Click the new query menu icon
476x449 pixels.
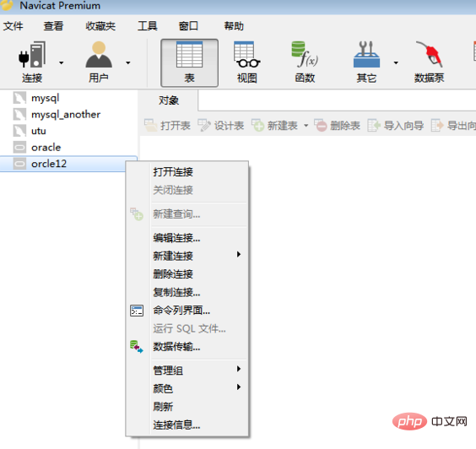click(137, 214)
